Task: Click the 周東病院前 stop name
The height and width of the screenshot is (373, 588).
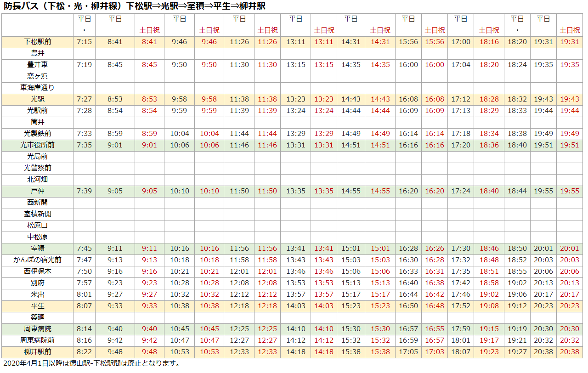Action: [x=37, y=340]
